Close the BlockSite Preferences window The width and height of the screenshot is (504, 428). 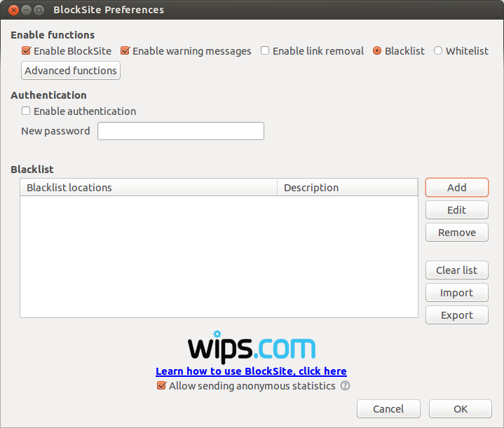tap(13, 11)
